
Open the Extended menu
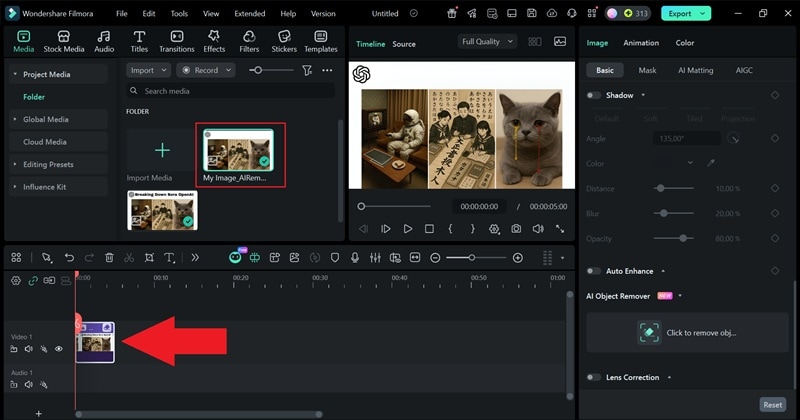point(249,14)
